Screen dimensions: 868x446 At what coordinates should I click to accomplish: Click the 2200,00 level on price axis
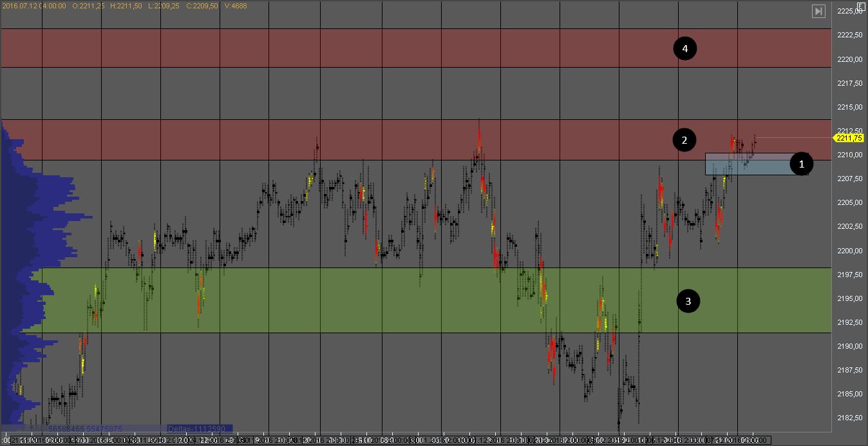[x=850, y=251]
